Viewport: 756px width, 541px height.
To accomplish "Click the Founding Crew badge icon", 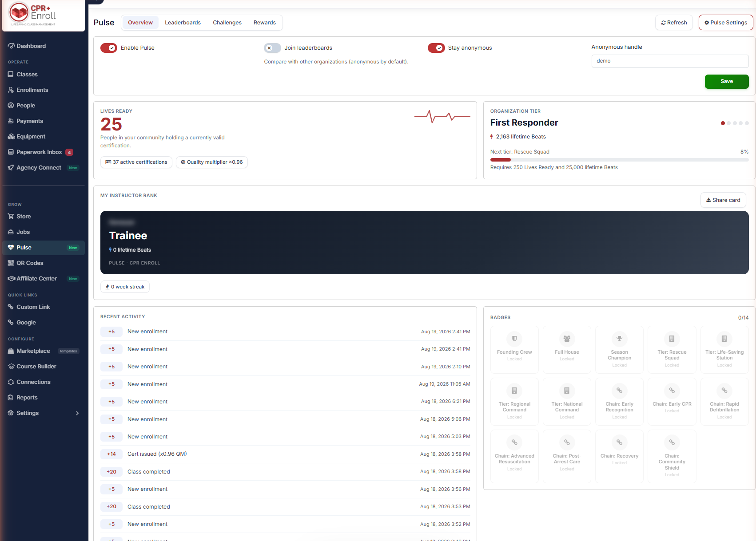I will 514,339.
